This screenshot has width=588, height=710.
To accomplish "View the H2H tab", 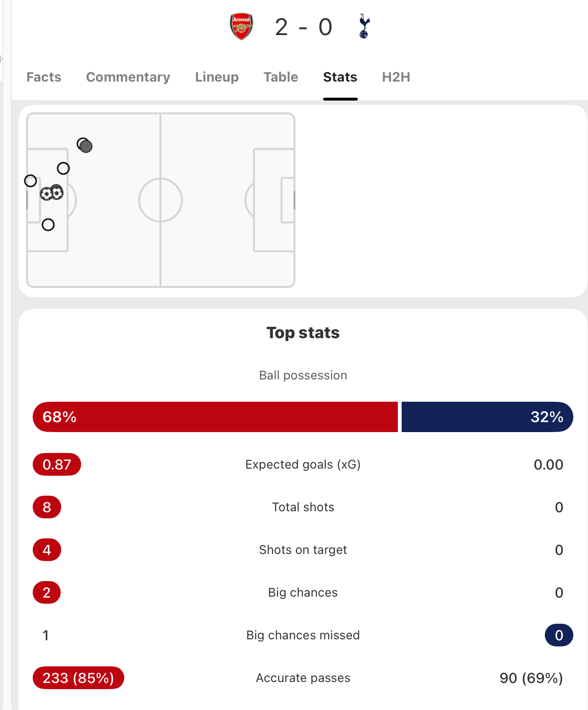I will tap(396, 77).
